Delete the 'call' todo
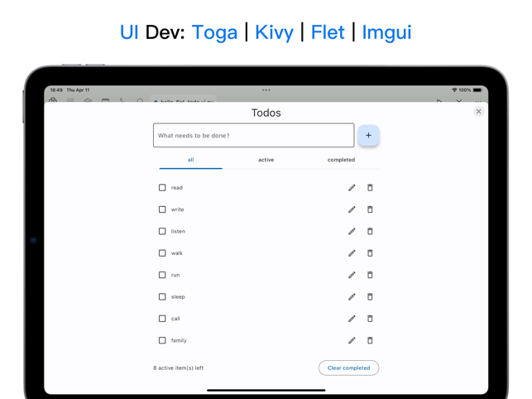This screenshot has height=399, width=532. (x=370, y=319)
